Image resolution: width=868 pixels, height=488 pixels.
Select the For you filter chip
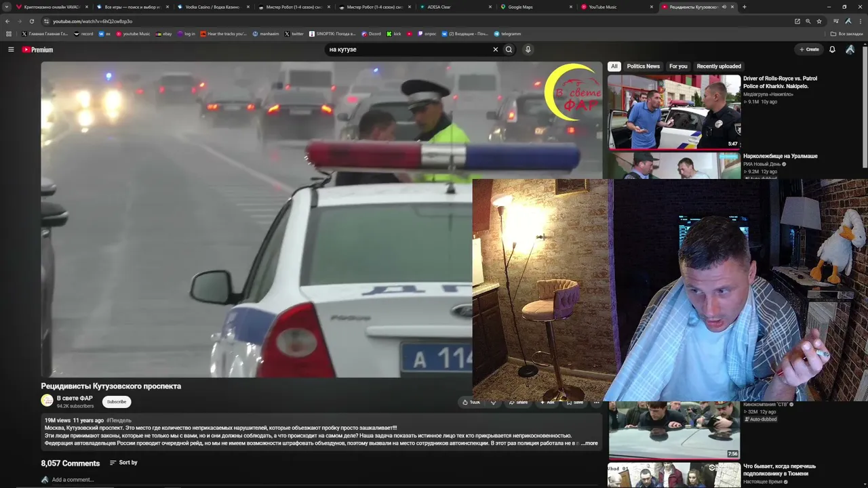[x=678, y=66]
